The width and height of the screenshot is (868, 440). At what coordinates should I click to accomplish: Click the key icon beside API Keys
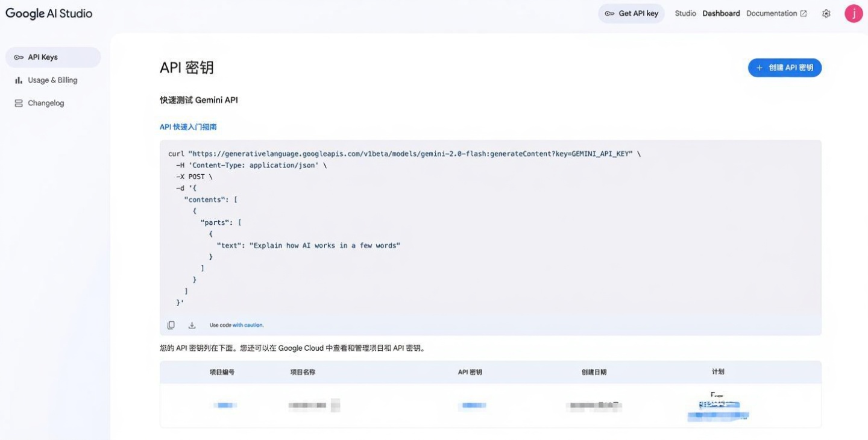point(19,57)
